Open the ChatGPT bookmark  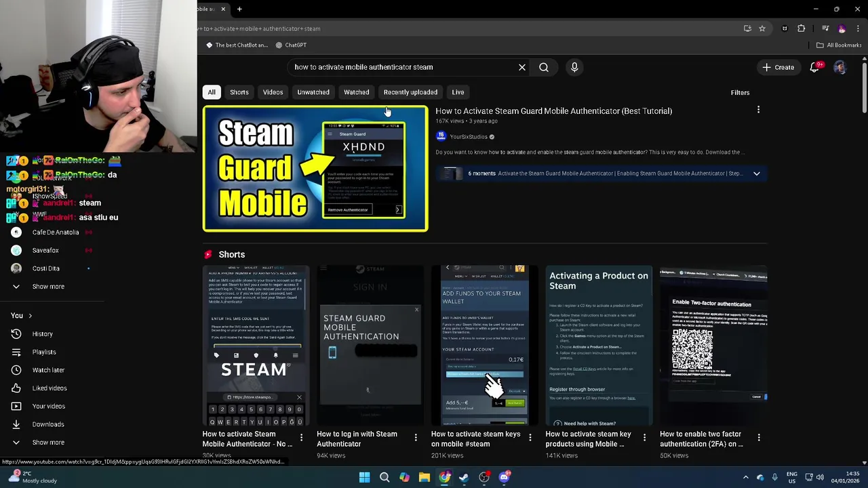pyautogui.click(x=291, y=45)
